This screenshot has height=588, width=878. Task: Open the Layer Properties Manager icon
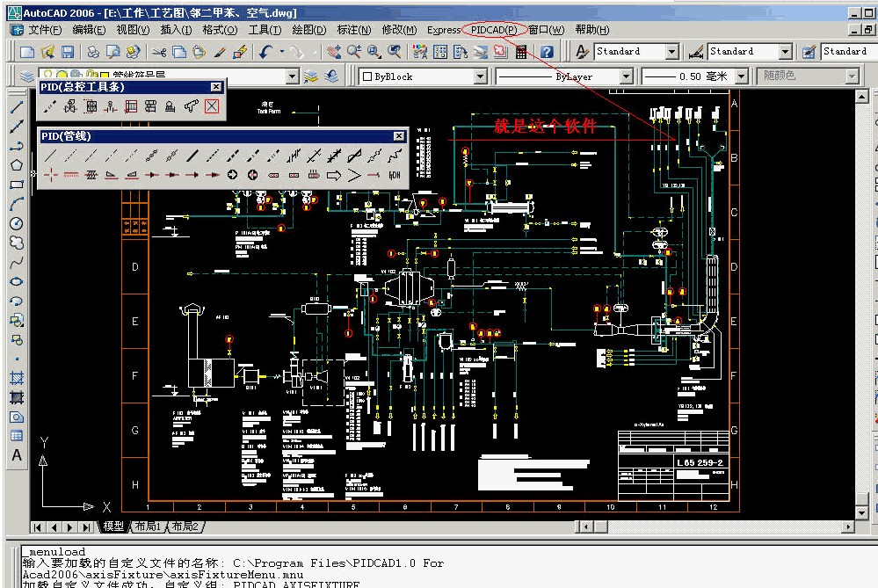26,76
